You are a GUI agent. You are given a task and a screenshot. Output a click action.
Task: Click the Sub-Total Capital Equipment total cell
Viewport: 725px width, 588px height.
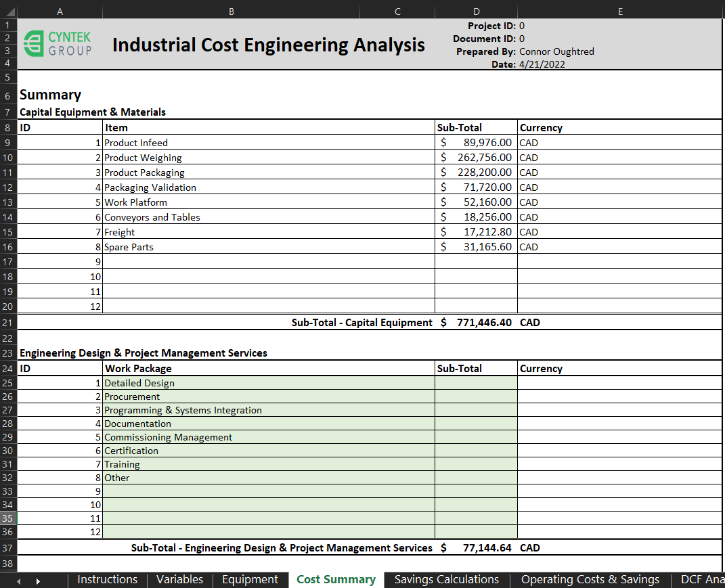477,323
